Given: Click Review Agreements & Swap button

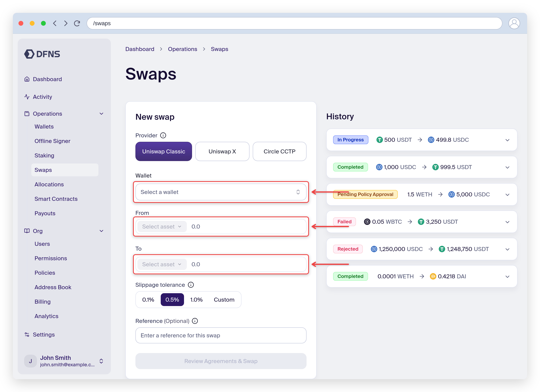Looking at the screenshot, I should [221, 361].
